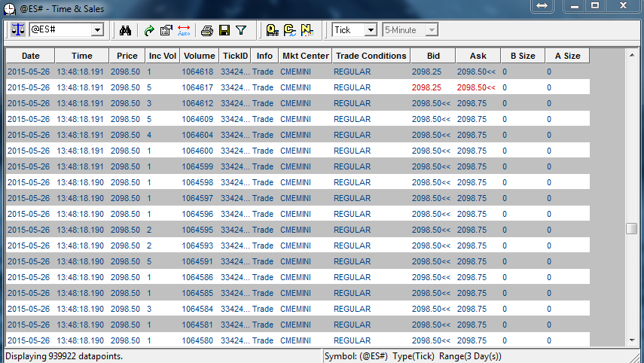Click the floppy disk save icon

point(224,30)
